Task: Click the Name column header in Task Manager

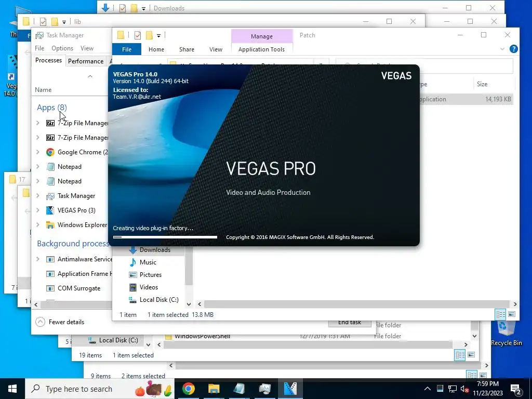Action: click(x=43, y=90)
